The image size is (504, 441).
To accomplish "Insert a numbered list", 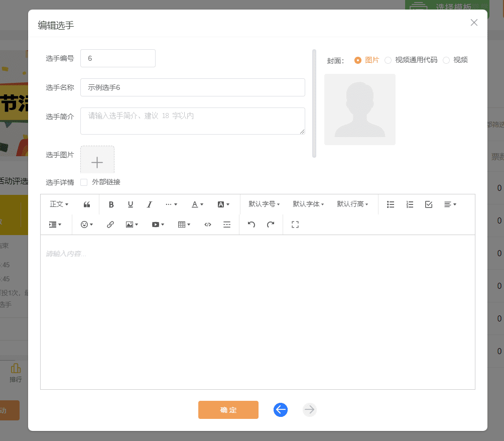I will (x=410, y=204).
